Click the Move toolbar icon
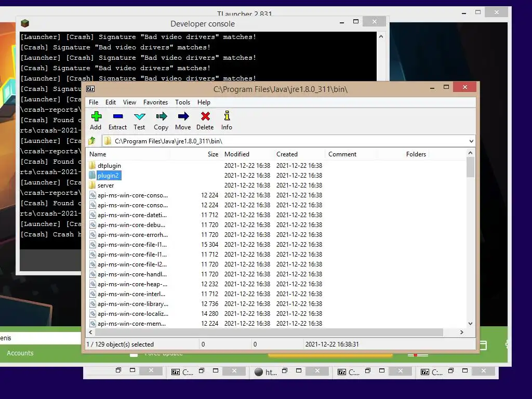532x399 pixels. click(183, 116)
